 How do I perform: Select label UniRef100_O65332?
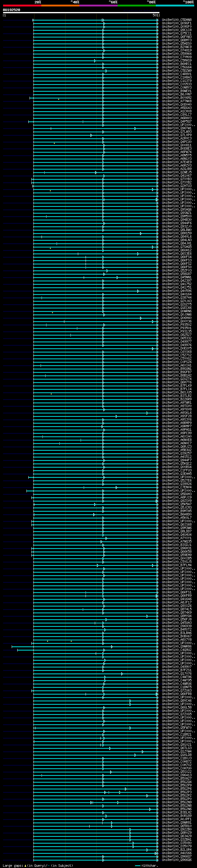177,338
